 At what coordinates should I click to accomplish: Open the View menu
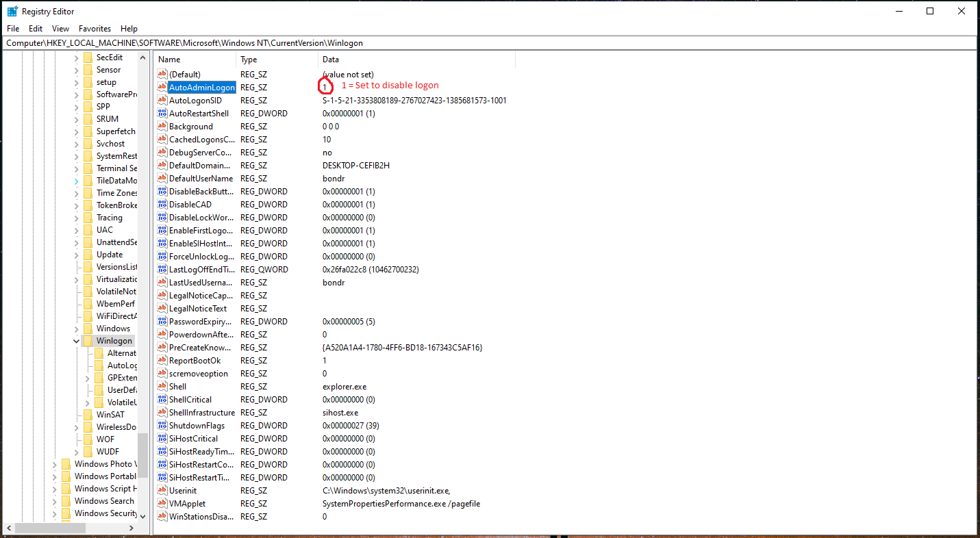coord(60,28)
